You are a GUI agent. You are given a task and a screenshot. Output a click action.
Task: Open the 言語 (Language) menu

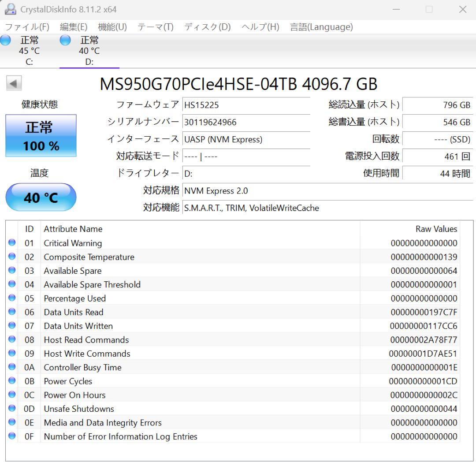[x=320, y=27]
